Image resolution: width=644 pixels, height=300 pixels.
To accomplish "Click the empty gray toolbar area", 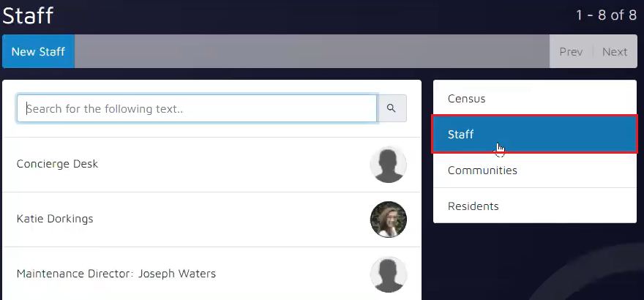I will pyautogui.click(x=311, y=51).
